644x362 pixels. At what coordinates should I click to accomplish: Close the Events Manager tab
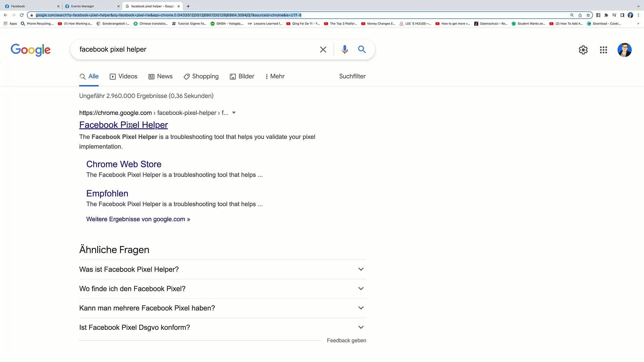[118, 6]
